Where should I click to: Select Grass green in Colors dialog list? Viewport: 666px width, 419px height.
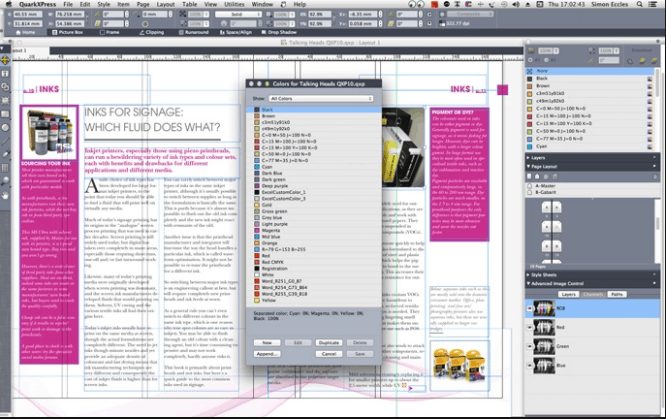click(313, 211)
